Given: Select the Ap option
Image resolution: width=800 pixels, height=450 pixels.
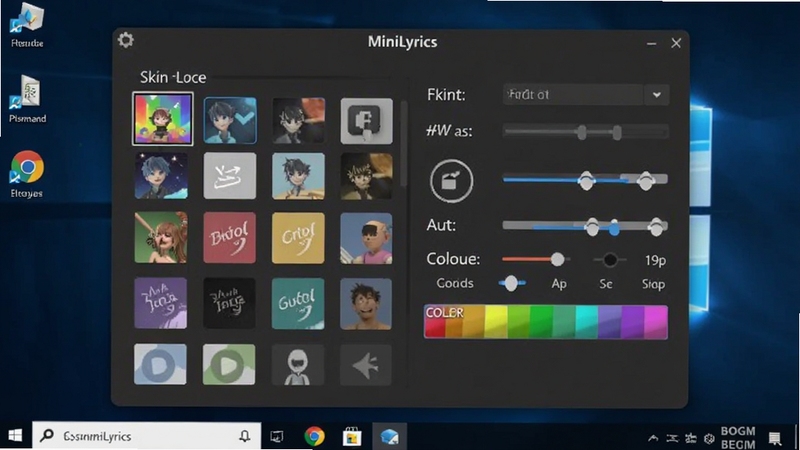Looking at the screenshot, I should [x=559, y=284].
